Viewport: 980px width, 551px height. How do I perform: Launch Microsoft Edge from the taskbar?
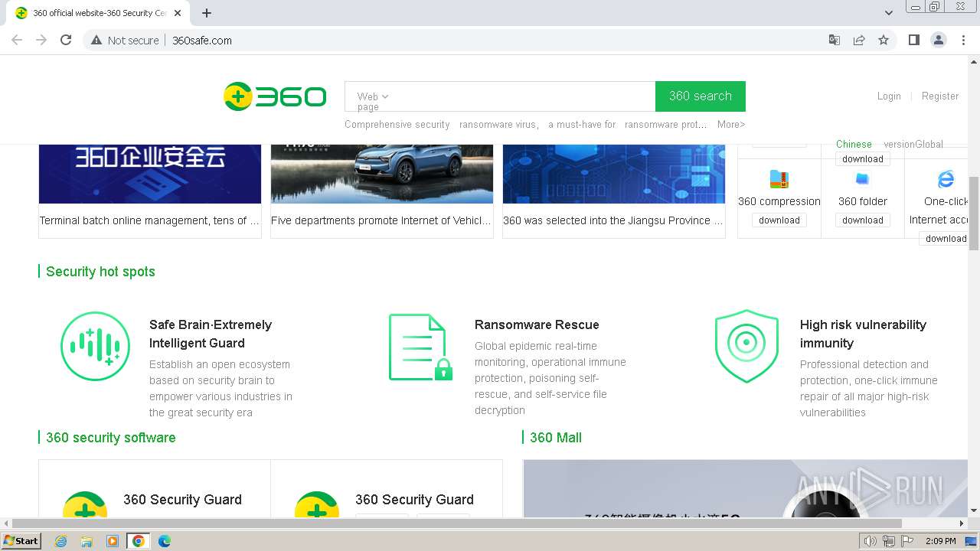pyautogui.click(x=165, y=541)
